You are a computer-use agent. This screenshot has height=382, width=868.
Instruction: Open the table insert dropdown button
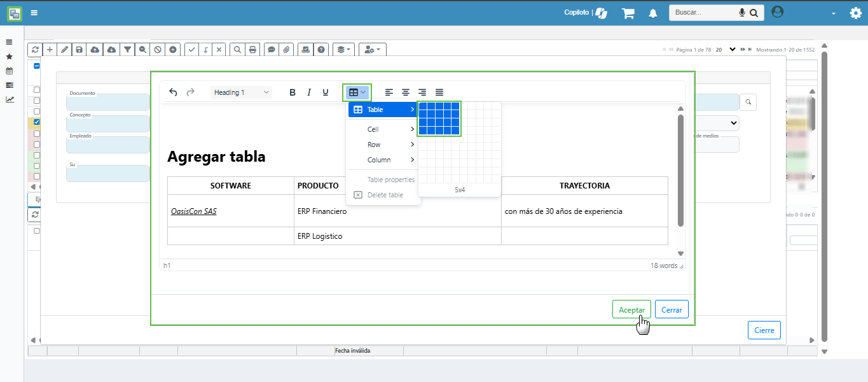357,92
